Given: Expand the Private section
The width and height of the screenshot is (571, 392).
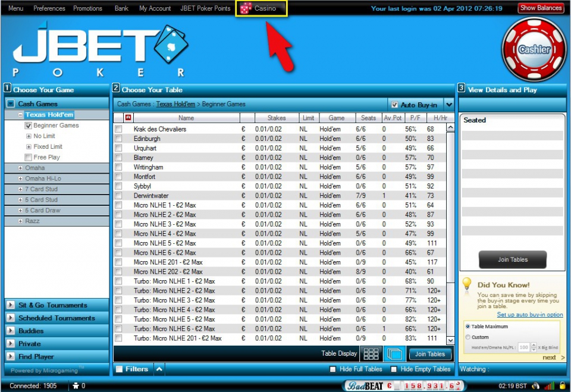Looking at the screenshot, I should tap(11, 344).
